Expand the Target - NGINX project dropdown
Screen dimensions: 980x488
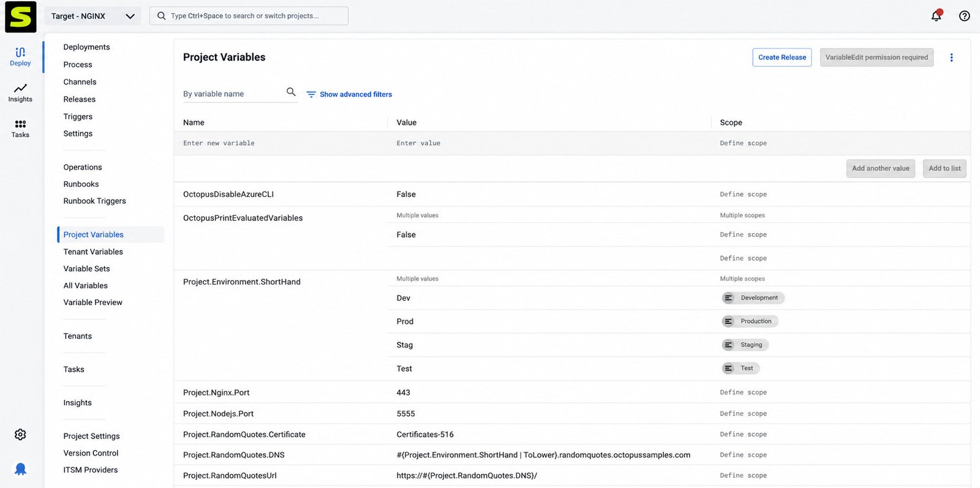[93, 17]
